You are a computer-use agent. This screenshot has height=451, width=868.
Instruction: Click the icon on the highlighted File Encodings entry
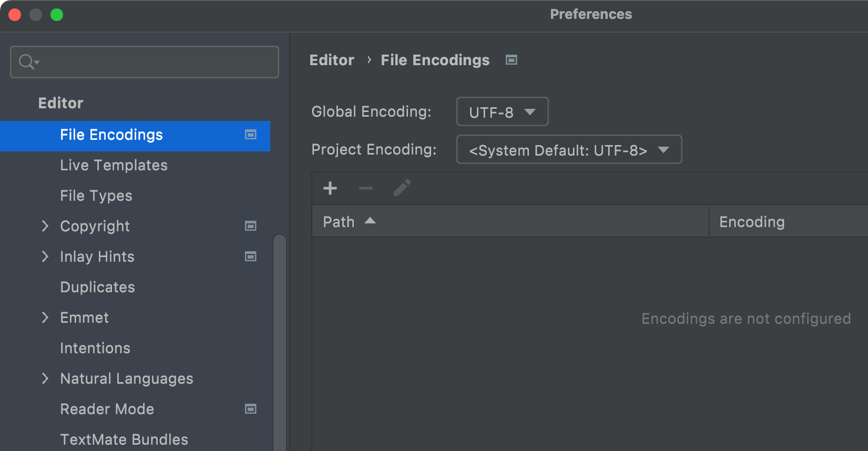251,136
